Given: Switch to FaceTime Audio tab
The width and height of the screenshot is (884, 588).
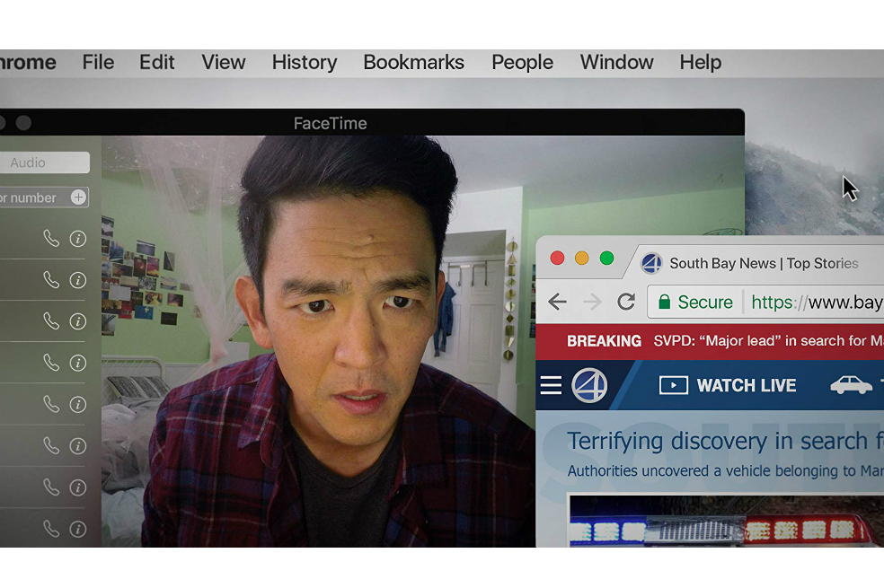Looking at the screenshot, I should pyautogui.click(x=45, y=162).
